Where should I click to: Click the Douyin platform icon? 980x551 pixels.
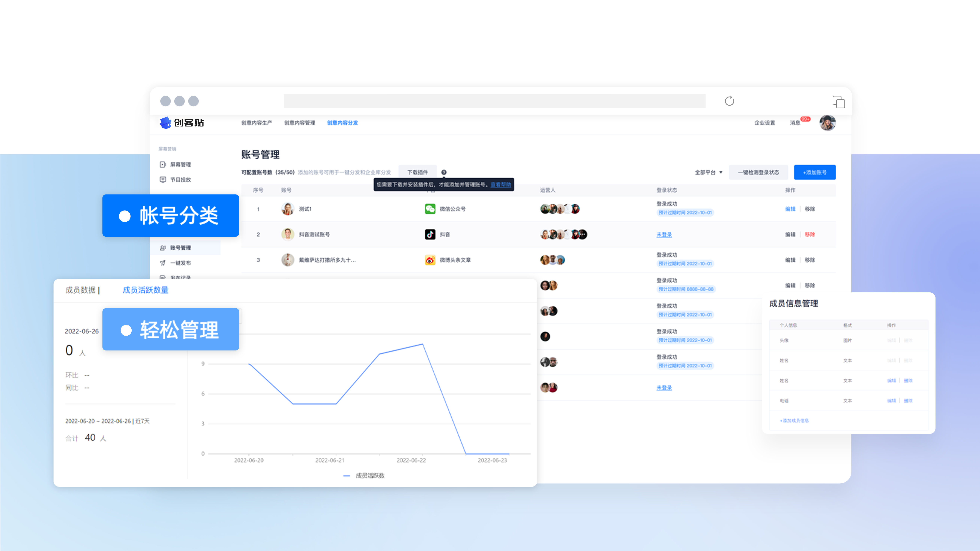point(430,234)
